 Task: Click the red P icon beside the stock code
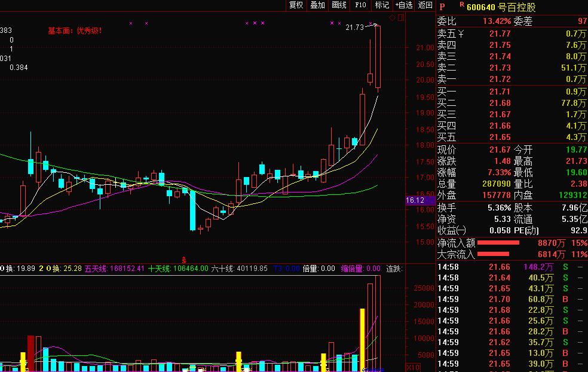pos(442,7)
